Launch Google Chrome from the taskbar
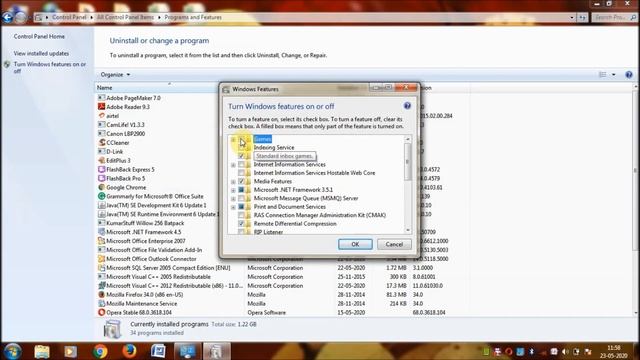This screenshot has height=360, width=640. (100, 351)
